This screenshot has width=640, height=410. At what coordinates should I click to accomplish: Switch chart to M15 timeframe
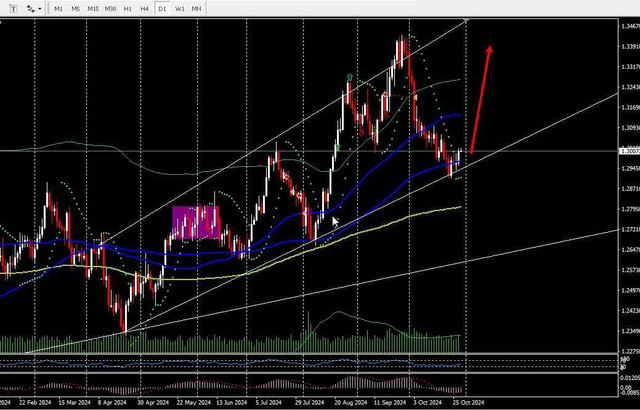pyautogui.click(x=93, y=9)
